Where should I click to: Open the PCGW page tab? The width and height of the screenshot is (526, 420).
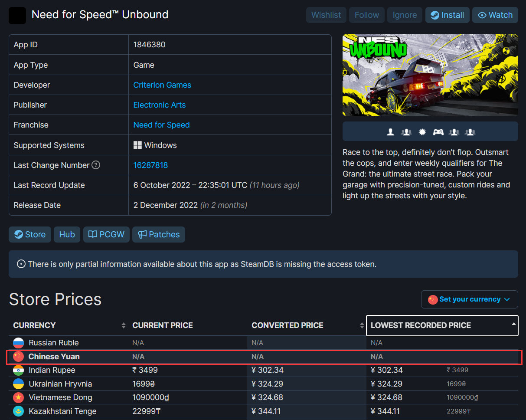coord(106,235)
